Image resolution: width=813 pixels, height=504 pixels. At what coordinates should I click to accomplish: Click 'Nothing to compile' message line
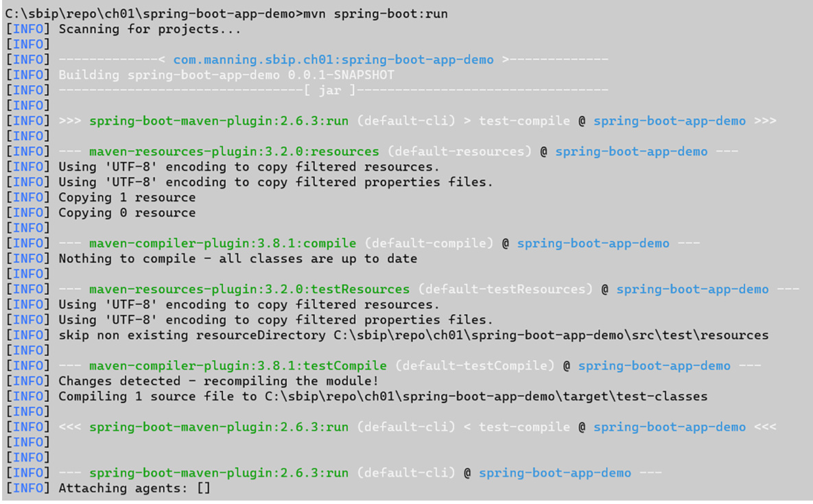point(237,259)
